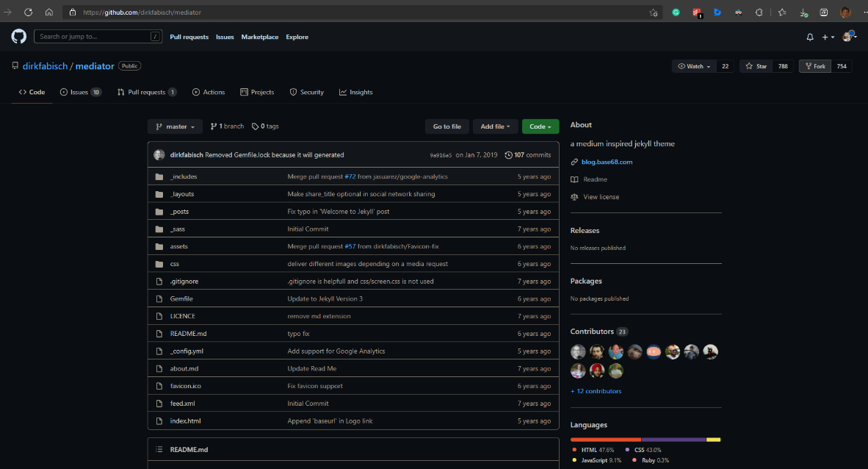The height and width of the screenshot is (469, 868).
Task: Click the orange HTML segment in languages bar
Action: pos(605,440)
